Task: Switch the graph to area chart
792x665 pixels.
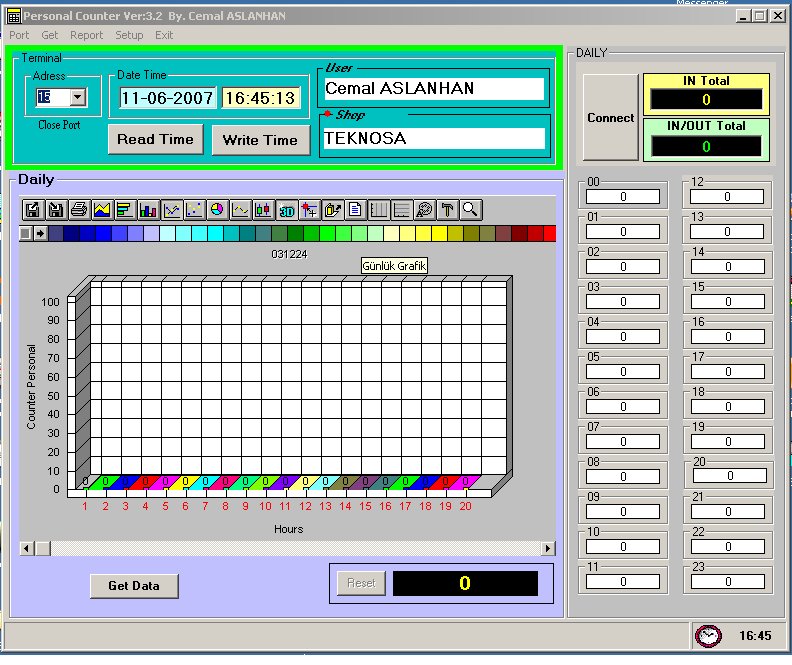Action: (x=102, y=210)
